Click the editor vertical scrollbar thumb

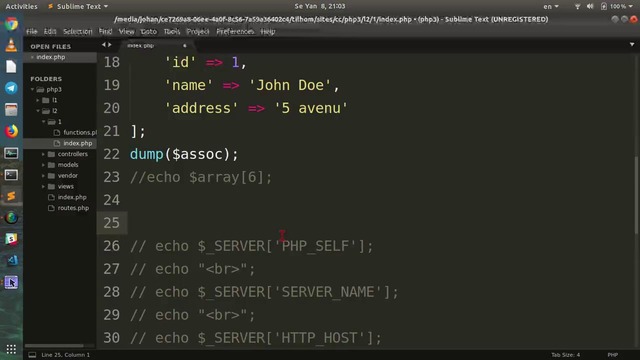click(636, 194)
